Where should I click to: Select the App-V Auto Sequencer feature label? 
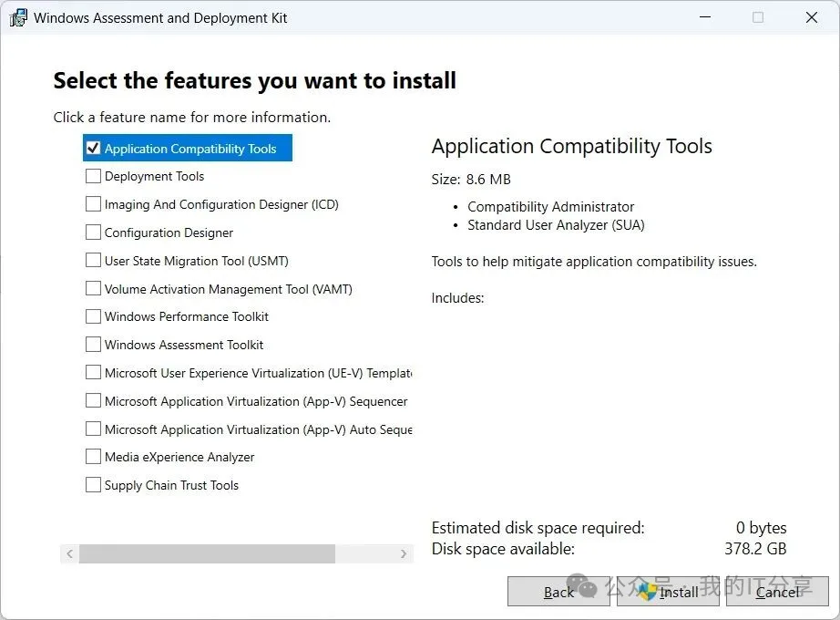point(258,429)
